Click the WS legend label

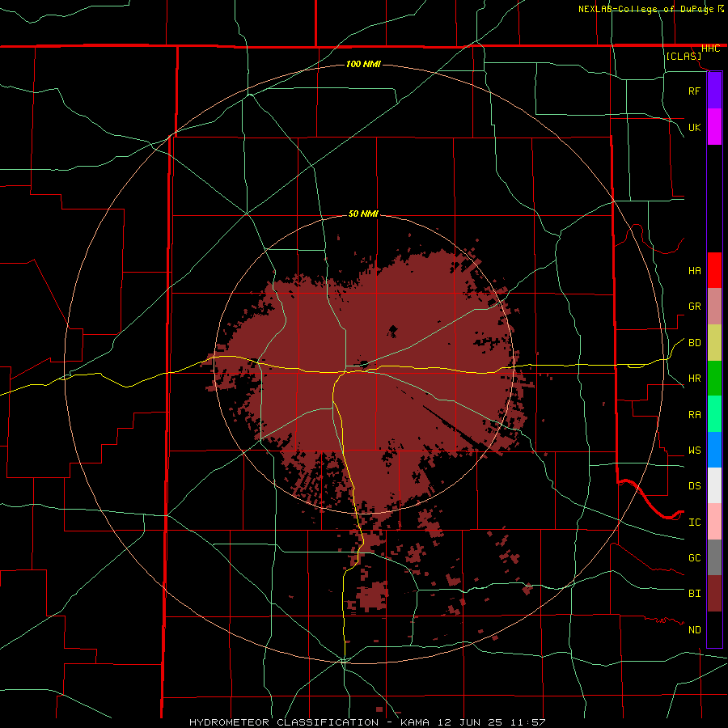[694, 451]
